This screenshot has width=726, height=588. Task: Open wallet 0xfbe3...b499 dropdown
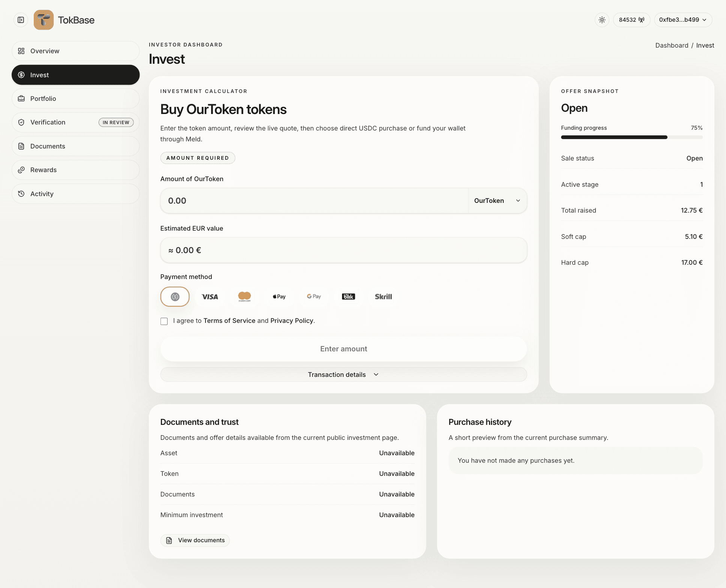683,20
